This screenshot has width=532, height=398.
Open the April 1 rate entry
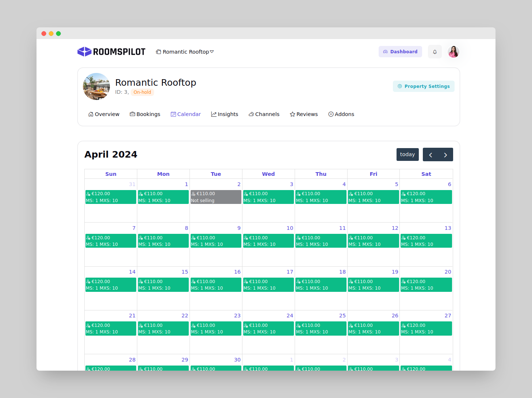[163, 197]
